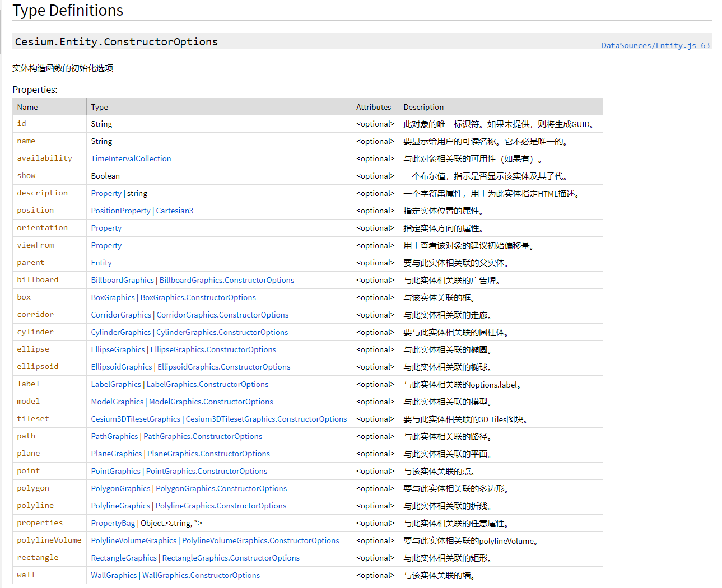Open the EllipsoidGraphics link

(x=122, y=367)
